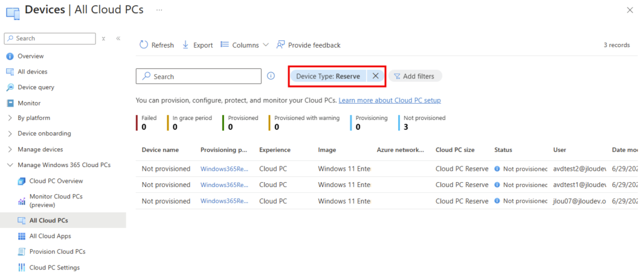Sort by Status column header

(x=503, y=150)
